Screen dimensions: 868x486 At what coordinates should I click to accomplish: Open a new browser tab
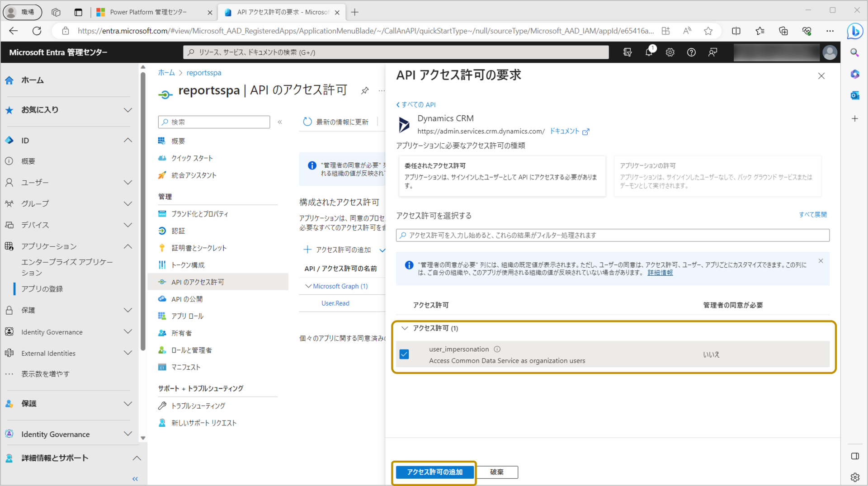coord(355,12)
